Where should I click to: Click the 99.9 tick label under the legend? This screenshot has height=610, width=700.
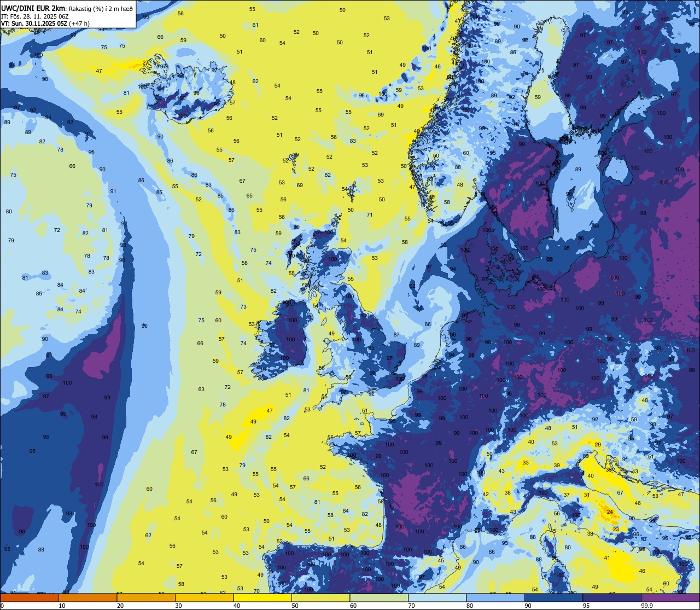[647, 606]
